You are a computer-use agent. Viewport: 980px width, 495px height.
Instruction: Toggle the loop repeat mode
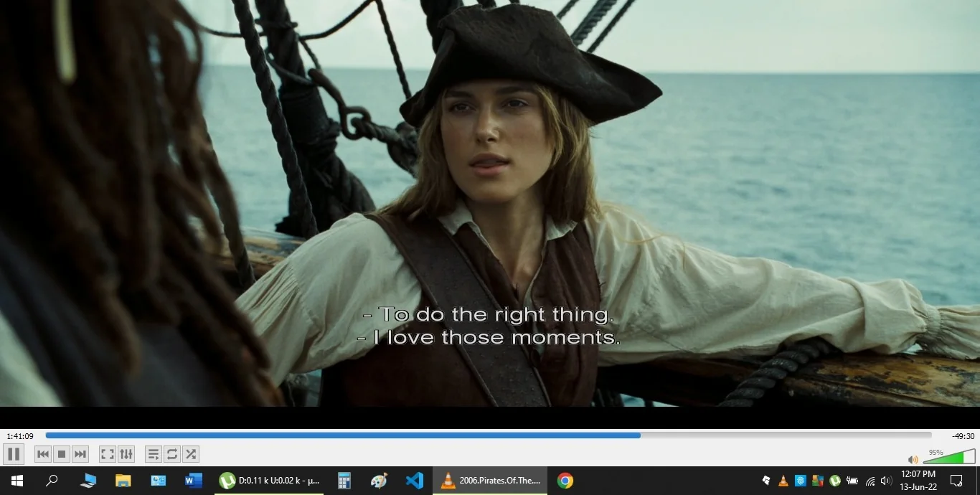(x=172, y=454)
